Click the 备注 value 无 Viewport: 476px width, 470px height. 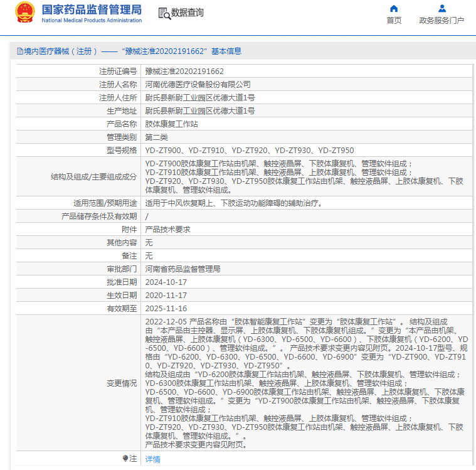(x=149, y=256)
